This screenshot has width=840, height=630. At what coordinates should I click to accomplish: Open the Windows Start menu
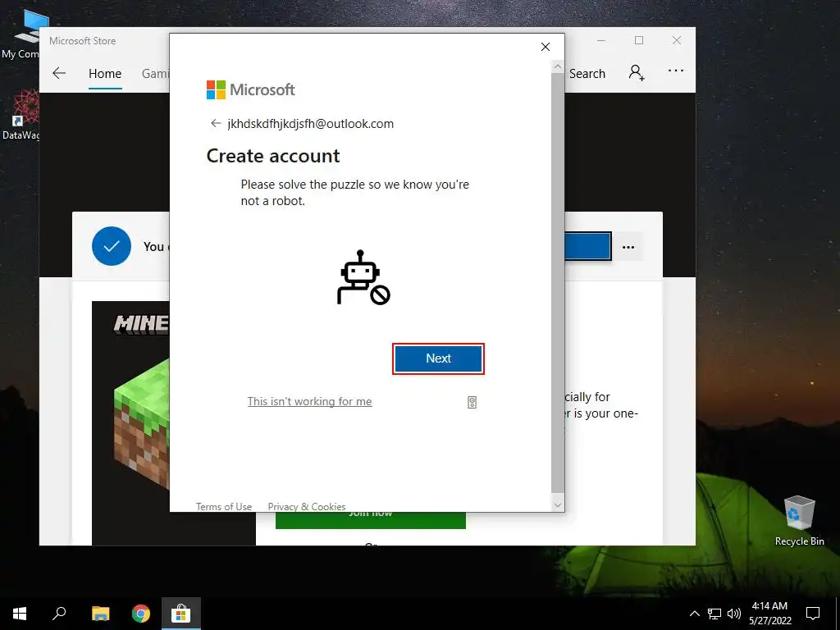click(x=20, y=614)
